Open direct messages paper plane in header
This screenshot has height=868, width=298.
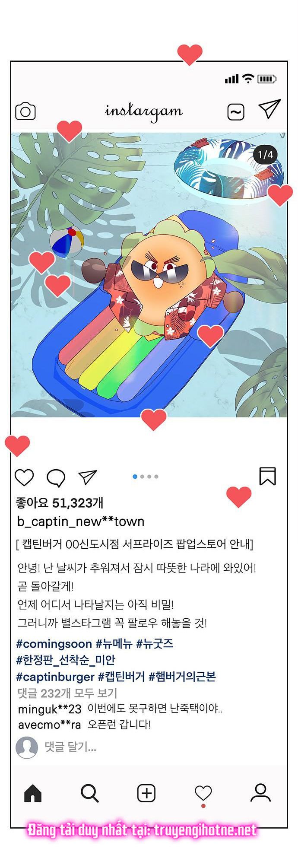click(269, 109)
